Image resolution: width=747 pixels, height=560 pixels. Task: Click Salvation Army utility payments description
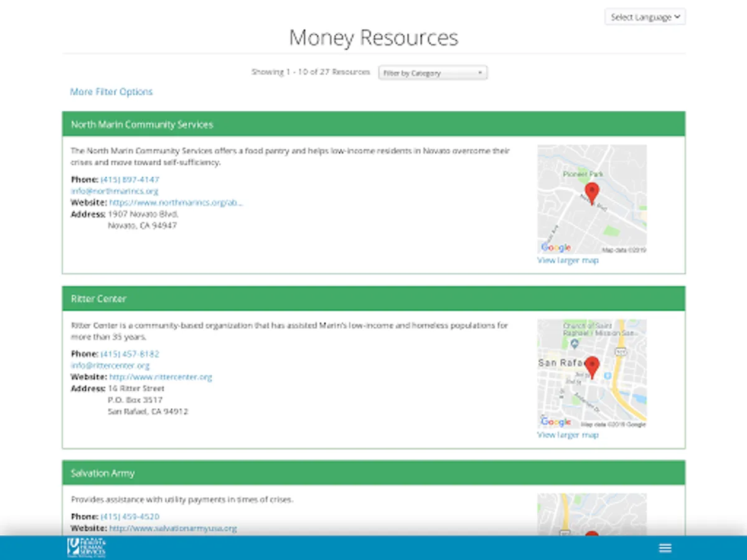182,500
